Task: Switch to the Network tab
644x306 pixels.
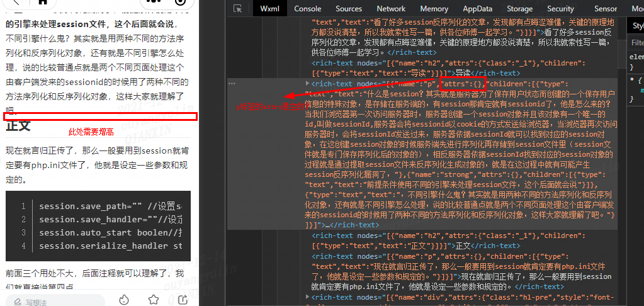Action: point(391,9)
